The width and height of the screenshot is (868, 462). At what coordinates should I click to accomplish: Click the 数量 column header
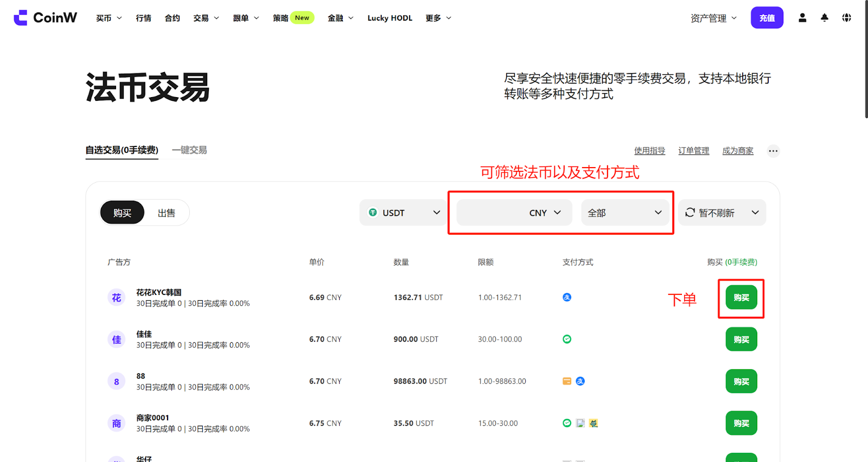coord(401,262)
